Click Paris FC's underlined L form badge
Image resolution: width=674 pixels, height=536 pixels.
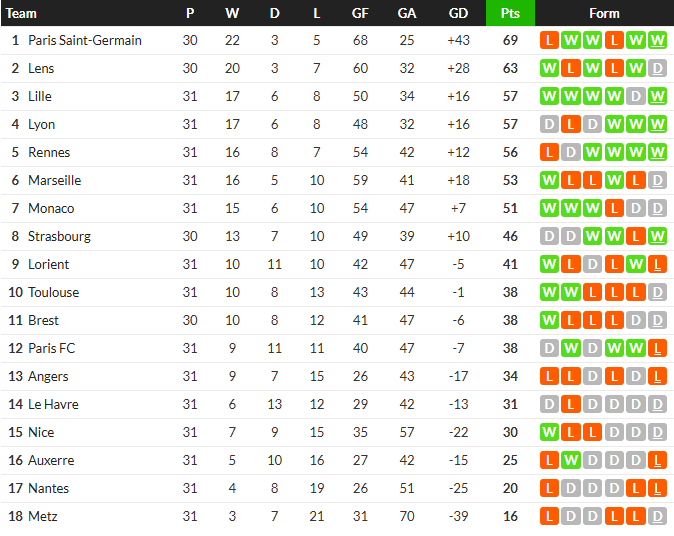click(657, 348)
